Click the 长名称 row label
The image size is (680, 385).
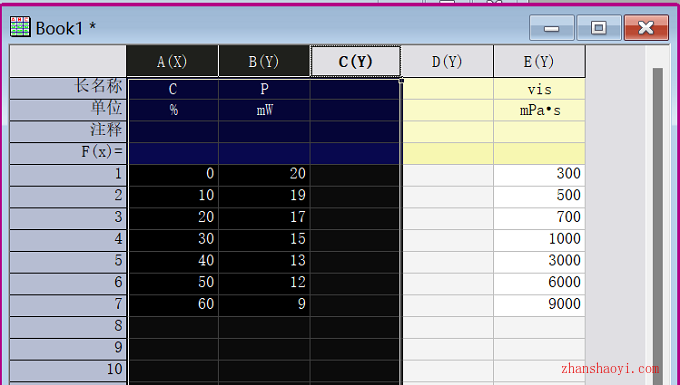68,88
